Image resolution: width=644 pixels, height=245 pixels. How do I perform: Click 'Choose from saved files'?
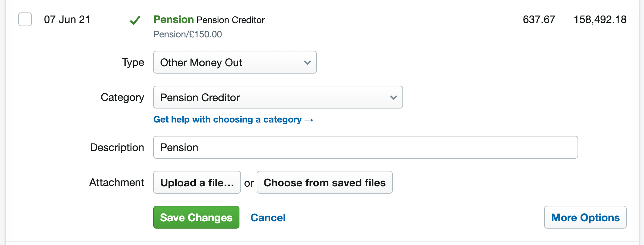click(324, 182)
